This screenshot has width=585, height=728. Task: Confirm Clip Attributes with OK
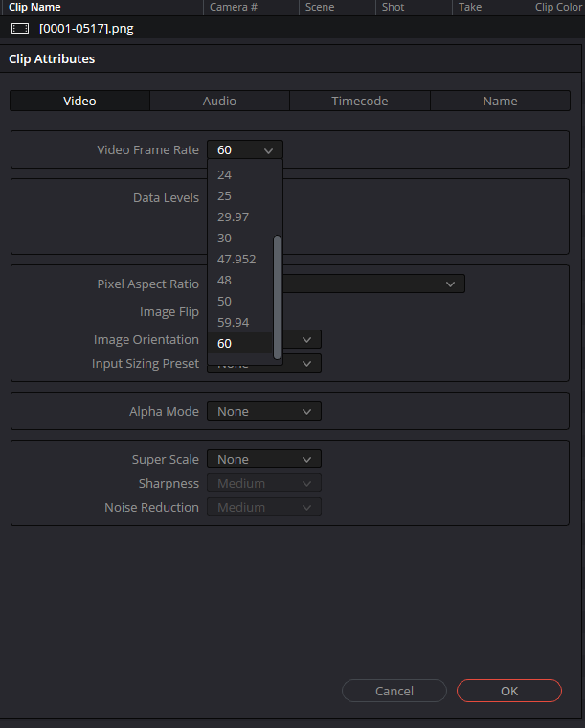[509, 691]
